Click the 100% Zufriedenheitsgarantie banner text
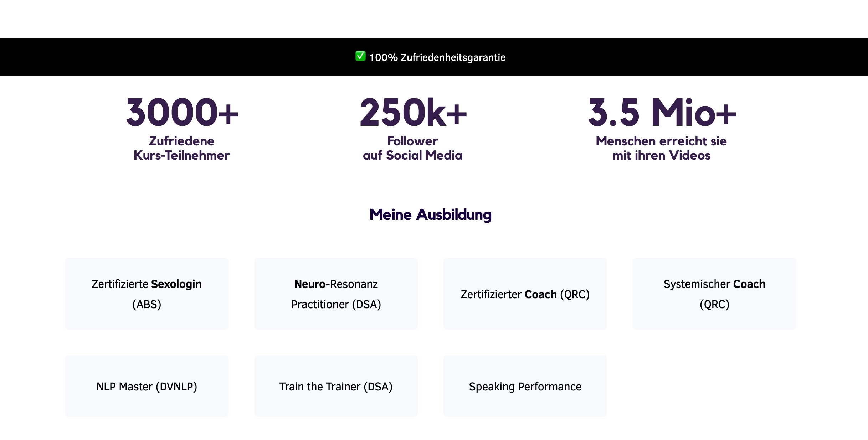868x440 pixels. [437, 57]
